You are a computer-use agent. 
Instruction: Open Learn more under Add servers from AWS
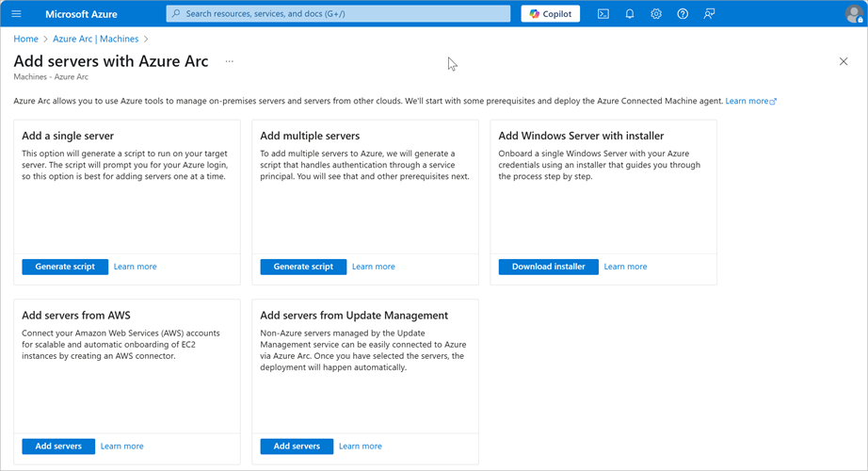click(x=121, y=447)
